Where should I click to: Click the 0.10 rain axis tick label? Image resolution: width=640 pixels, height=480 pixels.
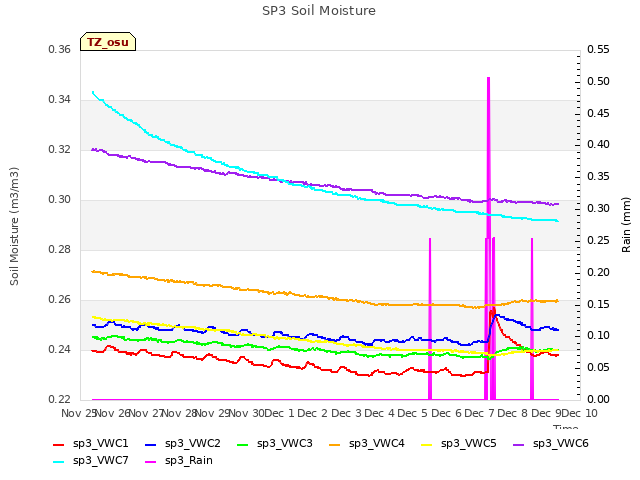(x=598, y=336)
